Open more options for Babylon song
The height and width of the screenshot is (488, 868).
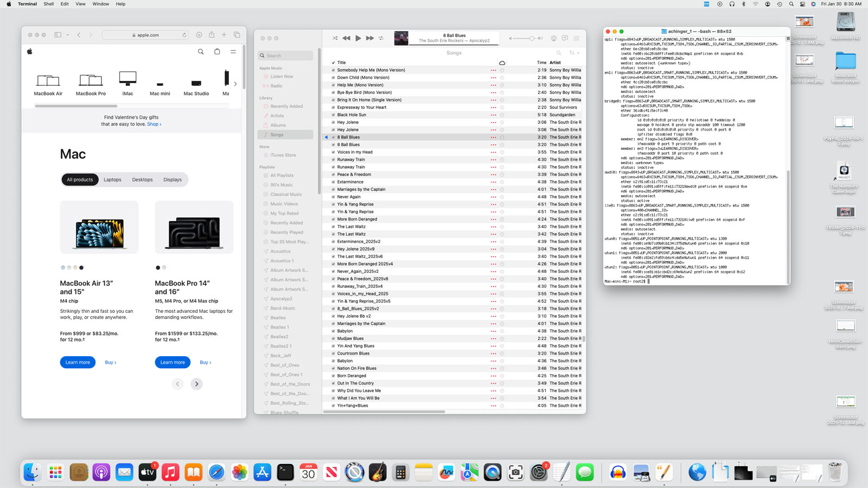(x=493, y=331)
